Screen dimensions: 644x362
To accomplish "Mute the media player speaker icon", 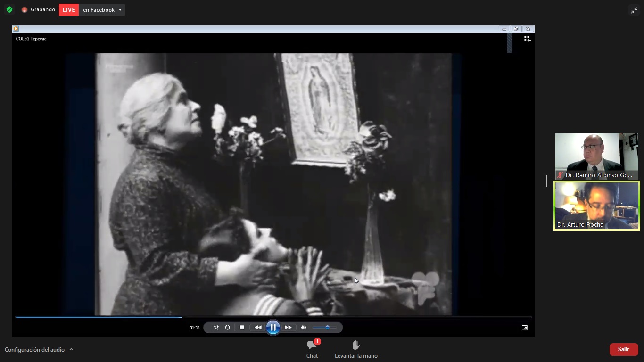I will pos(303,328).
